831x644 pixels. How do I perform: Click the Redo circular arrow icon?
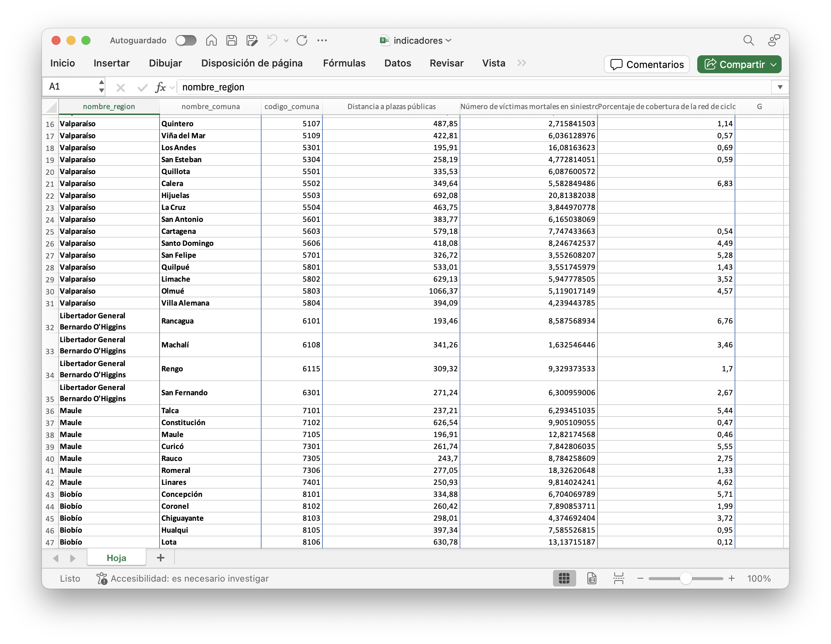302,40
